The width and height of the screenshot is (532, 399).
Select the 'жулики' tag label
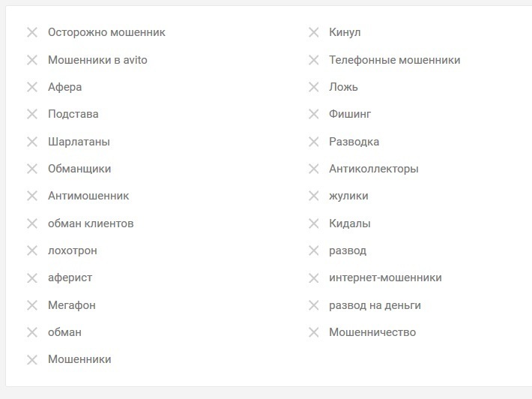coord(348,196)
